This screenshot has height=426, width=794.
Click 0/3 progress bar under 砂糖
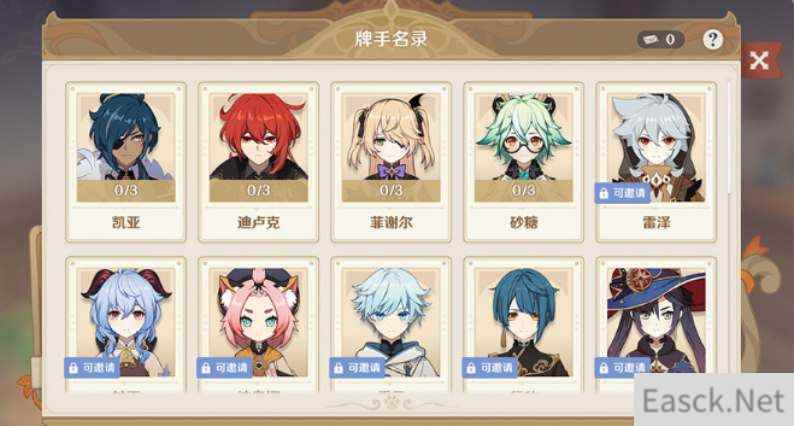524,191
